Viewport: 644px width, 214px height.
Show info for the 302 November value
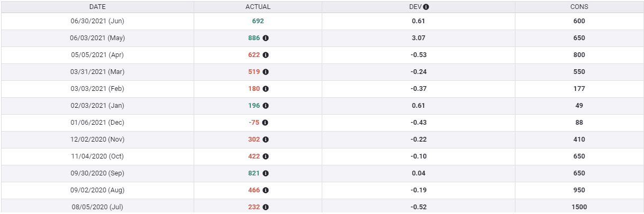[x=266, y=139]
